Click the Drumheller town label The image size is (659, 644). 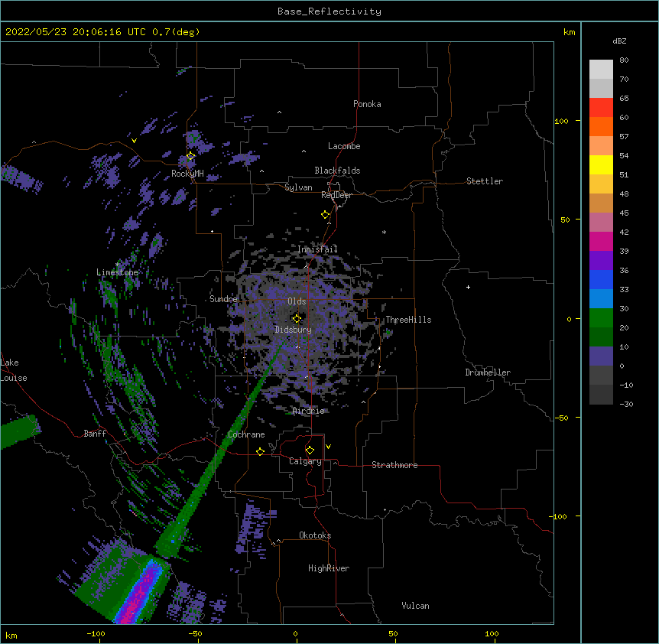(x=488, y=372)
